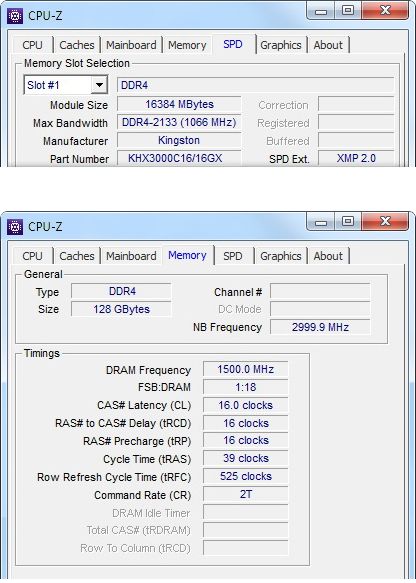The height and width of the screenshot is (583, 416).
Task: Click the DDR4 field beside Slot #1
Action: point(256,85)
